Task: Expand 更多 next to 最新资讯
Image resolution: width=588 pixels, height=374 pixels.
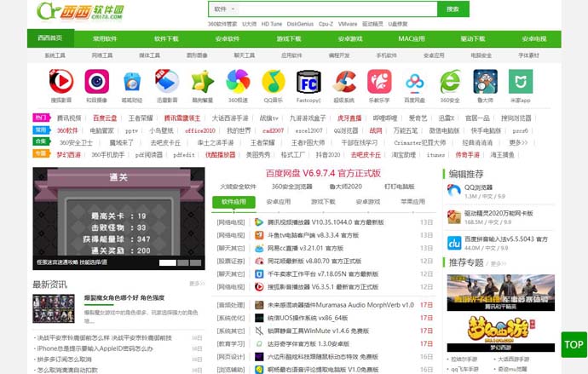Action: point(197,284)
